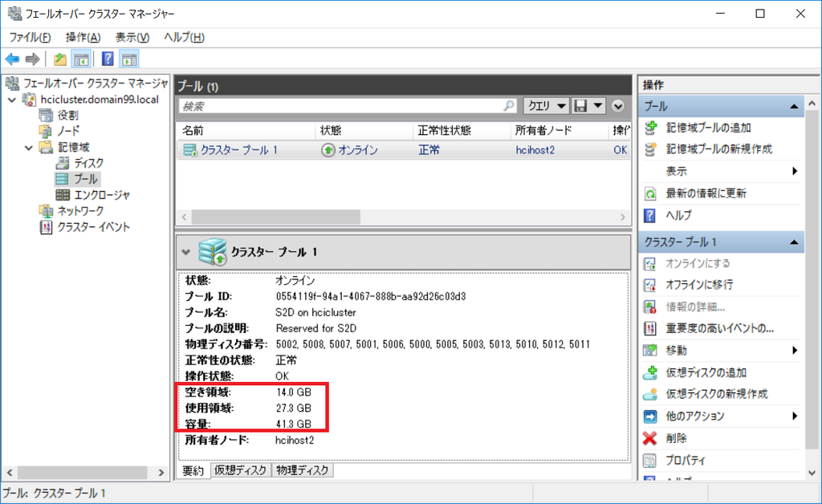Screen dimensions: 822x504
Task: Click the 仮想ディスクの追加 icon
Action: [x=650, y=372]
